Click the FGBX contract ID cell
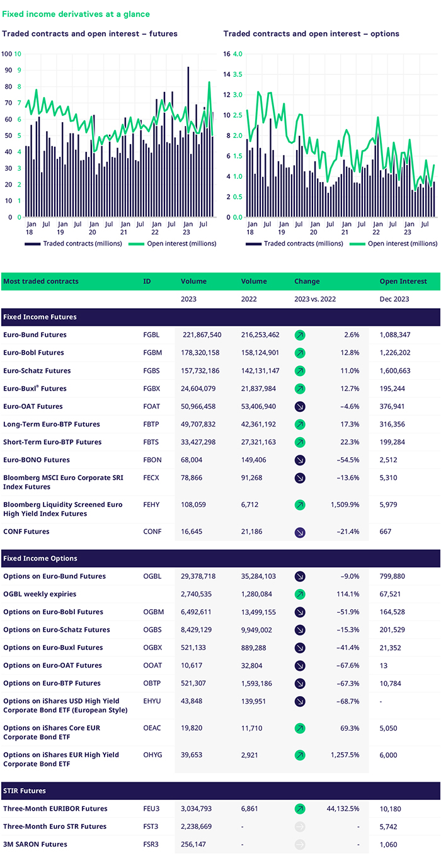This screenshot has height=868, width=441. [152, 389]
